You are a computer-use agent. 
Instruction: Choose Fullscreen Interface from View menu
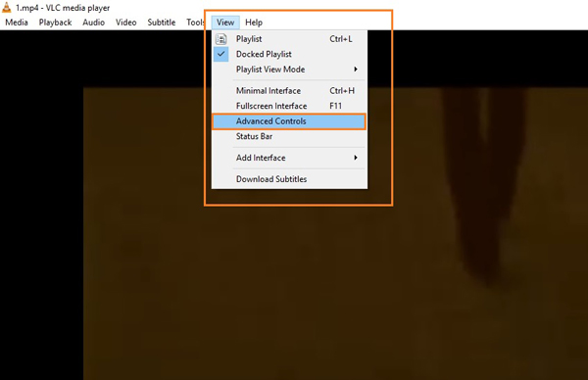click(x=289, y=106)
